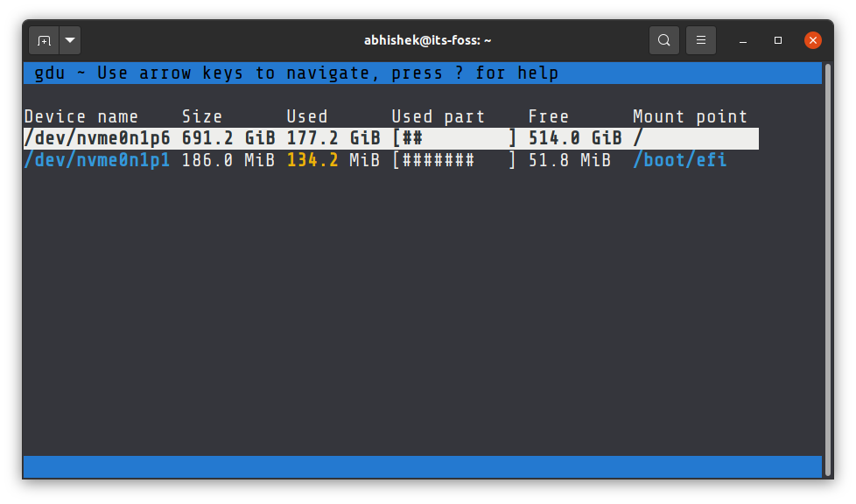
Task: Open the profile dropdown beside new tab
Action: pyautogui.click(x=70, y=39)
